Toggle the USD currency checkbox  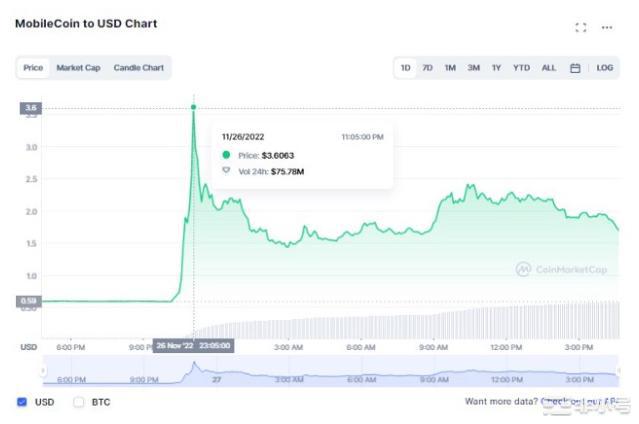point(22,402)
